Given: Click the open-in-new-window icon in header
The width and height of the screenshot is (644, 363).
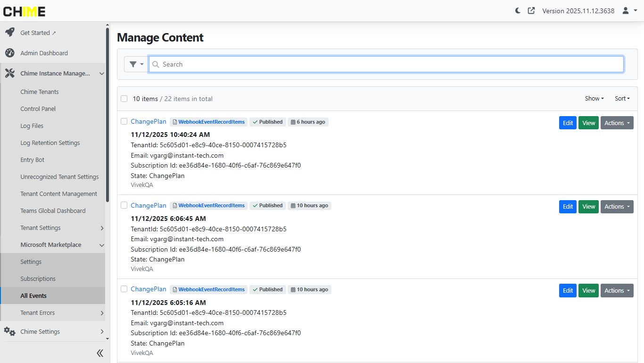Looking at the screenshot, I should point(531,10).
